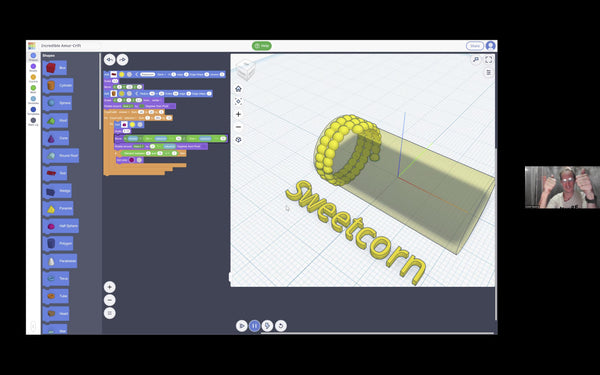
Task: Open the magnifier inspect tool in viewer
Action: click(x=476, y=60)
